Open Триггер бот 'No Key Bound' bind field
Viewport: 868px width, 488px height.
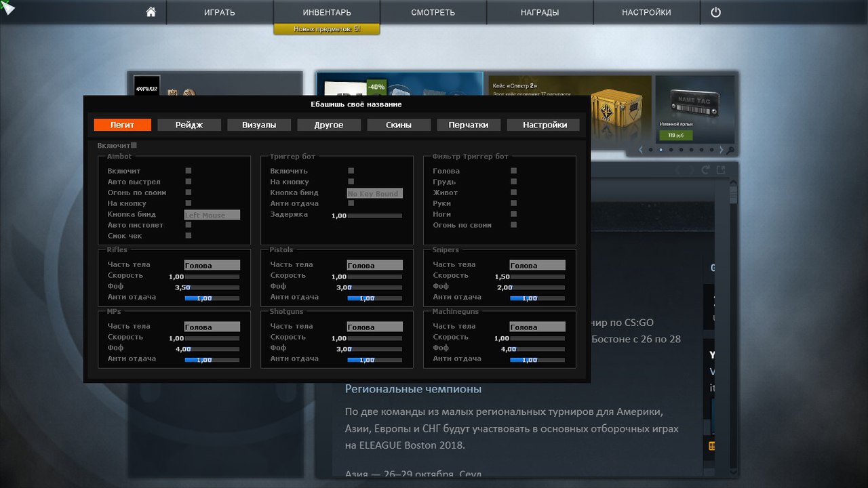coord(375,193)
